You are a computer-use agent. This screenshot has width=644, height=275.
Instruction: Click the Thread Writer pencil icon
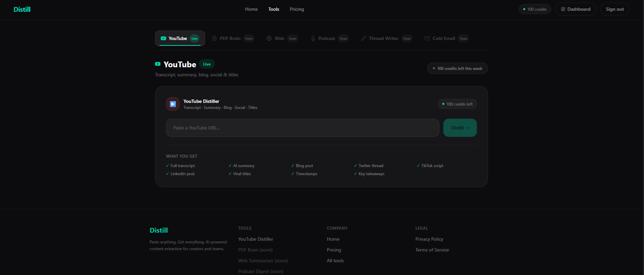[x=364, y=38]
